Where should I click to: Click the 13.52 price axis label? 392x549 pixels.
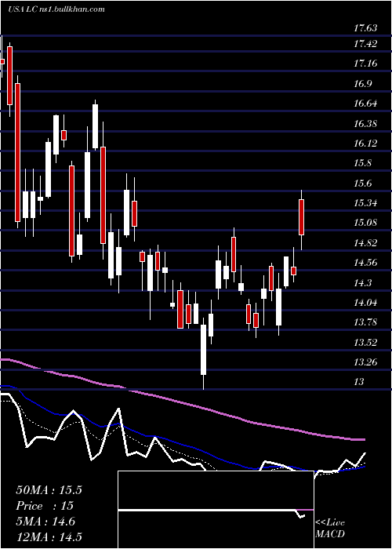[365, 342]
